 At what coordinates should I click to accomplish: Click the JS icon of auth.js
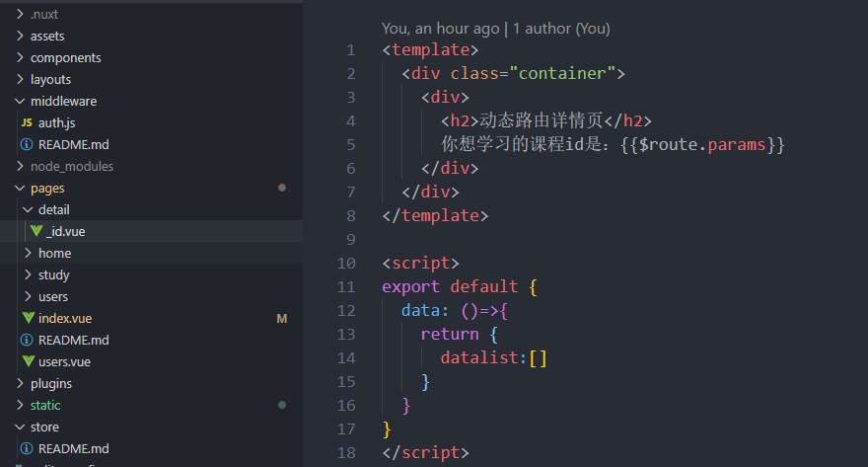[x=27, y=123]
